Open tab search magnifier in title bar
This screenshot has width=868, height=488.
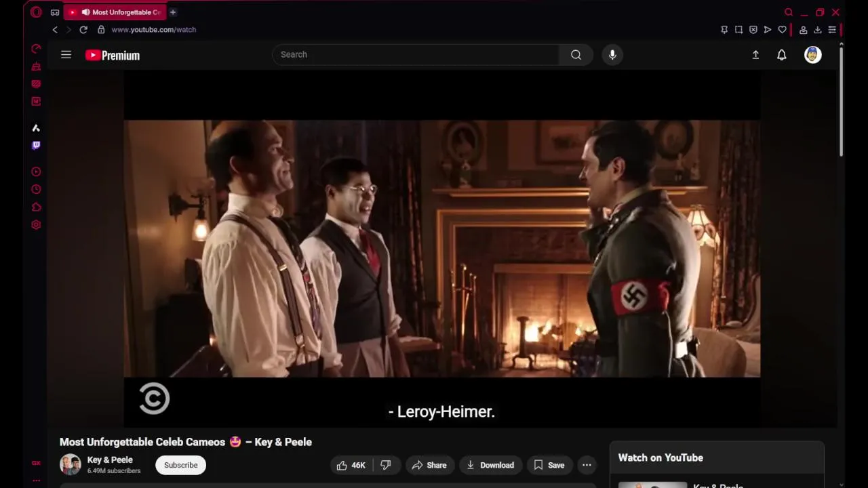tap(789, 12)
